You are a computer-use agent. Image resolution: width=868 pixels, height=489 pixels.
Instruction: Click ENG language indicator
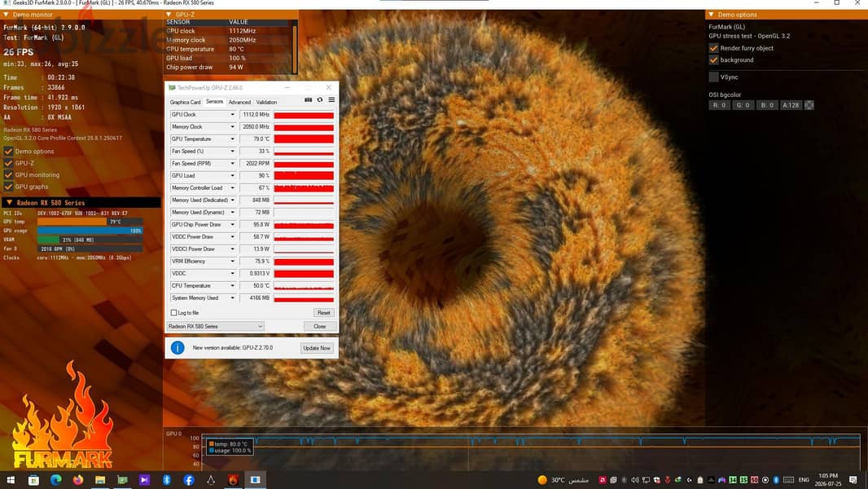point(804,480)
